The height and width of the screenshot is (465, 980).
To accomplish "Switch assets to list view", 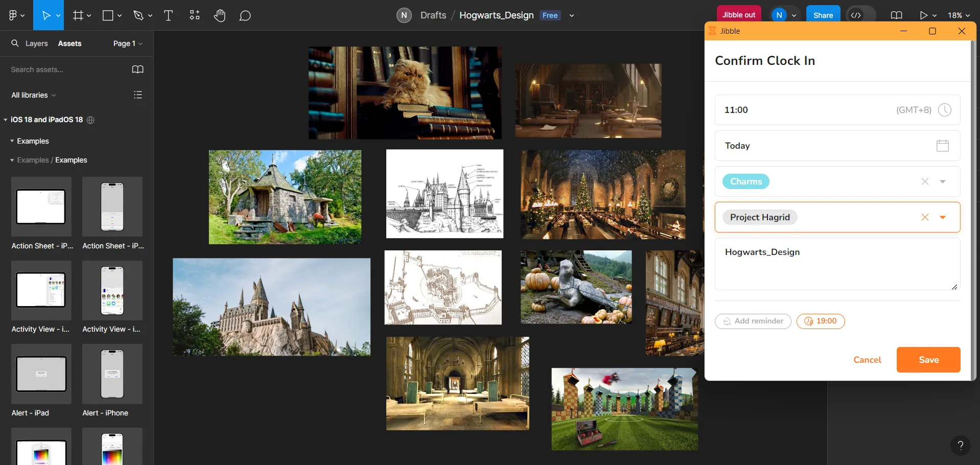I will (137, 95).
